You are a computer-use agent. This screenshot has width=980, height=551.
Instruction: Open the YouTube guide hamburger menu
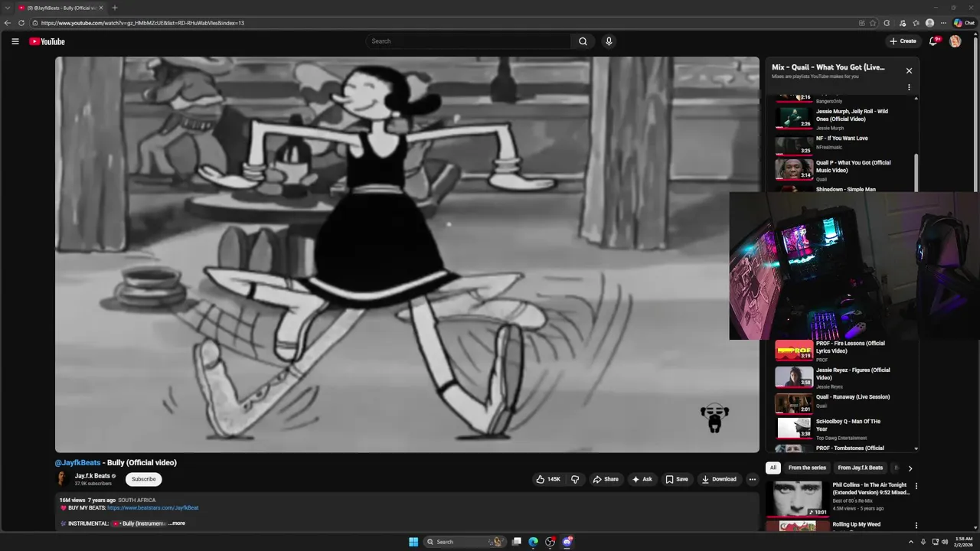click(15, 41)
